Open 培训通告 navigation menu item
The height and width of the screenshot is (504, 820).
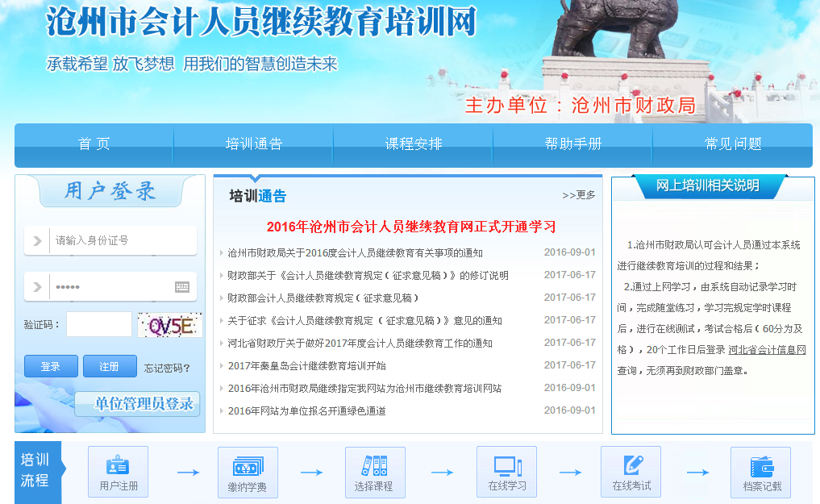tap(254, 144)
